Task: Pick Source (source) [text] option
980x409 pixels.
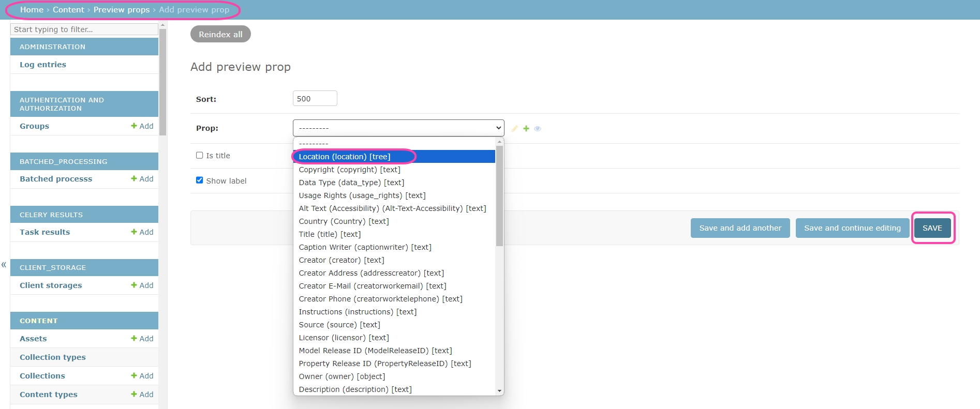Action: pyautogui.click(x=394, y=325)
